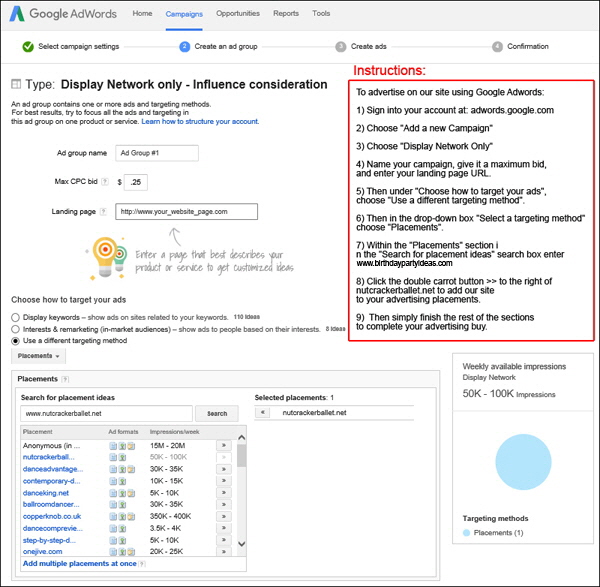Click the placement list scrollbar thumb
Image resolution: width=600 pixels, height=587 pixels.
pos(241,456)
